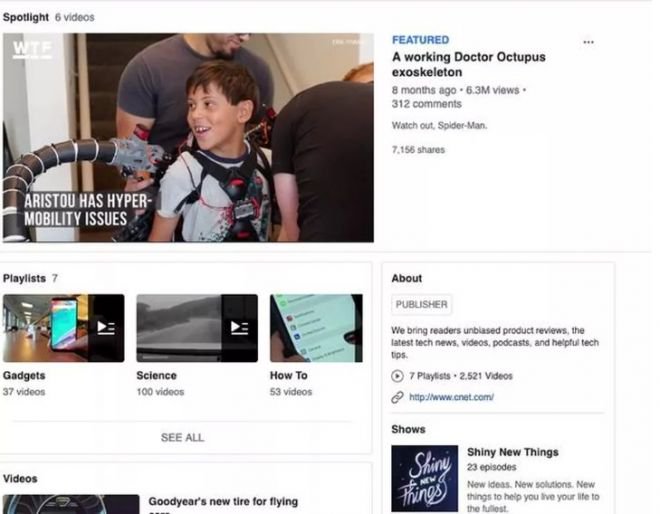Image resolution: width=660 pixels, height=514 pixels.
Task: Select the Gadgets playlist title
Action: coord(24,376)
